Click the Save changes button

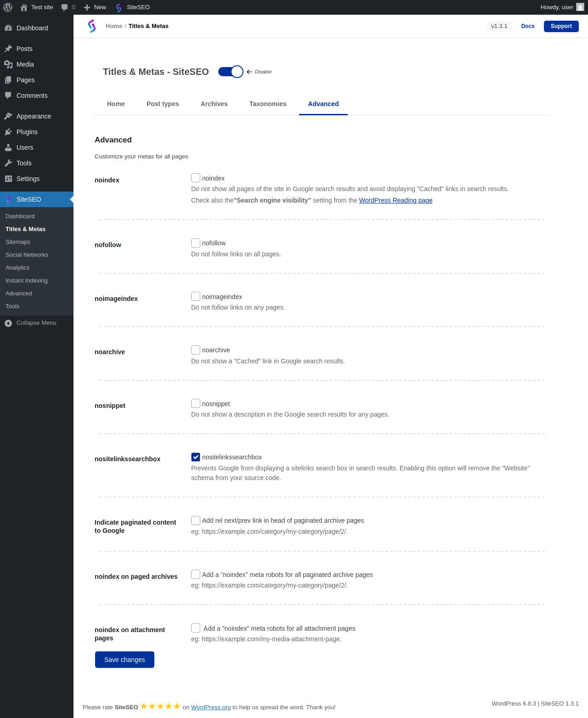click(124, 660)
